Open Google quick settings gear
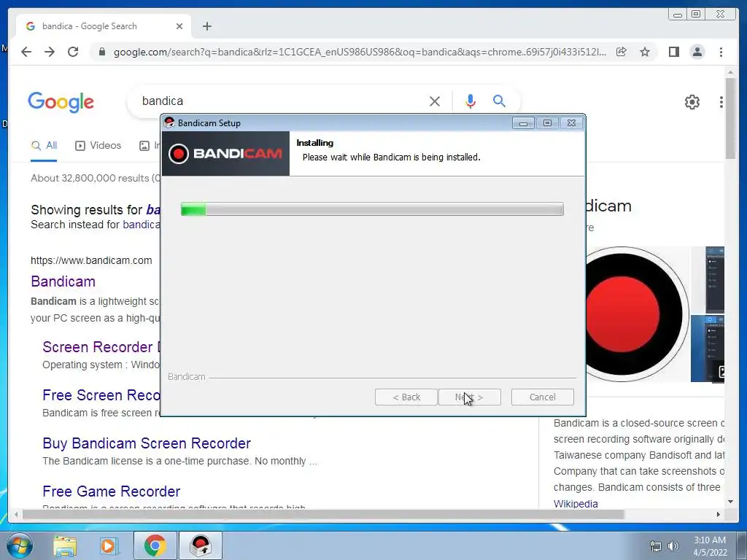The width and height of the screenshot is (747, 560). click(692, 102)
